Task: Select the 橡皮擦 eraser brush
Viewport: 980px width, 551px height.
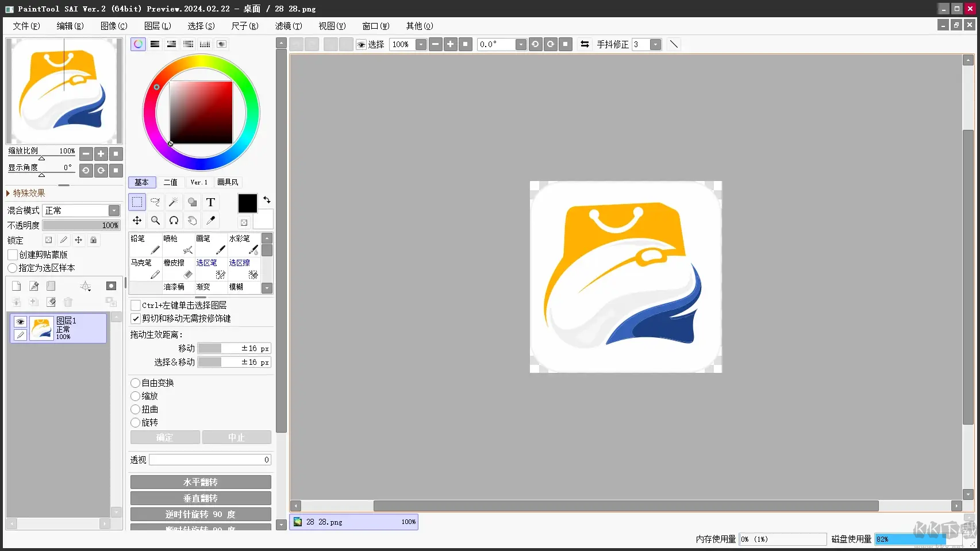Action: [179, 269]
